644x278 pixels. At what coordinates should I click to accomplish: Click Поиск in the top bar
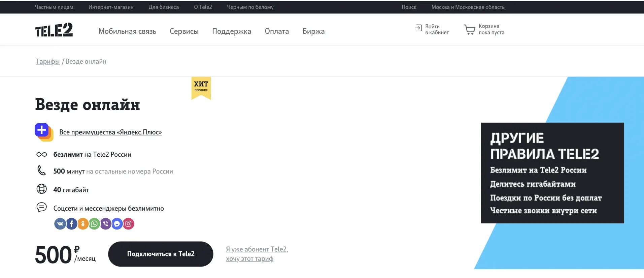pyautogui.click(x=409, y=7)
